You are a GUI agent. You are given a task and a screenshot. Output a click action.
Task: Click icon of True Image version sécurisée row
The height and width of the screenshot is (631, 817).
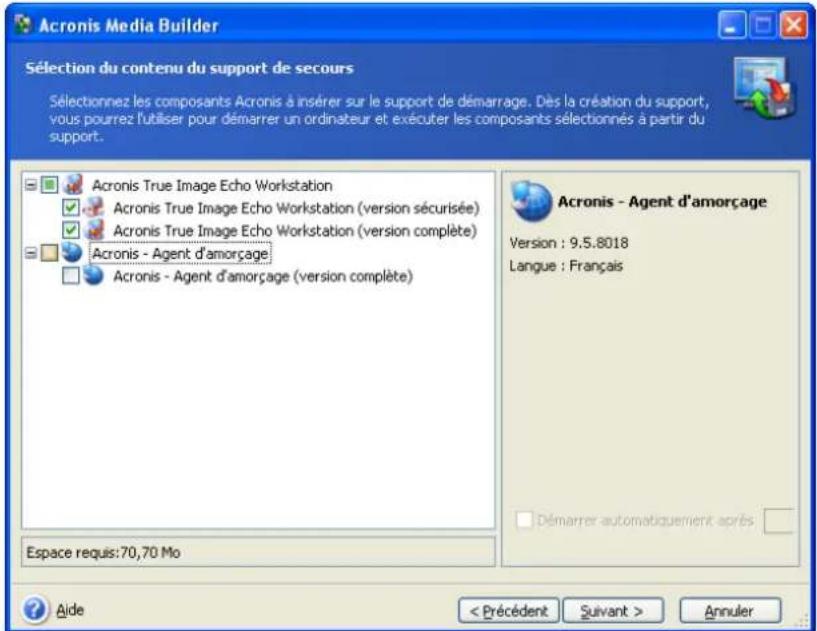coord(94,207)
